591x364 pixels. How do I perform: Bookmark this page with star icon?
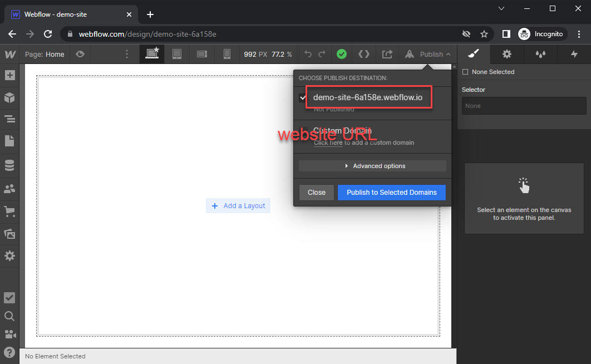484,34
